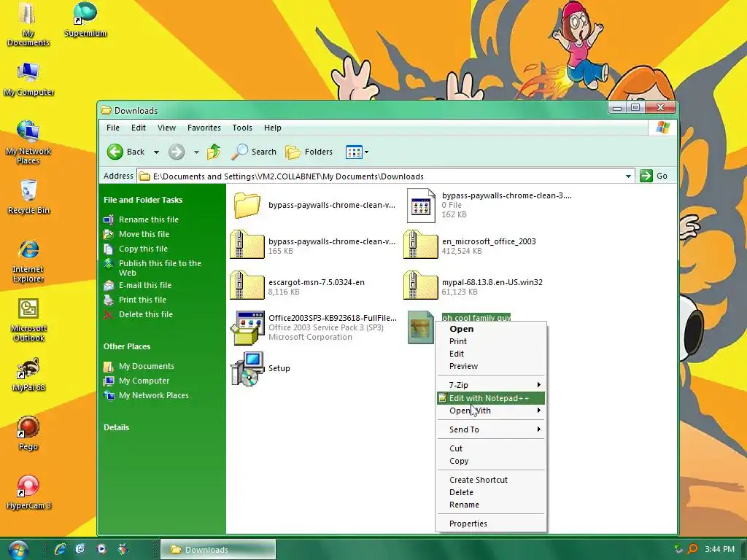Open the View menu
The image size is (747, 560).
167,128
